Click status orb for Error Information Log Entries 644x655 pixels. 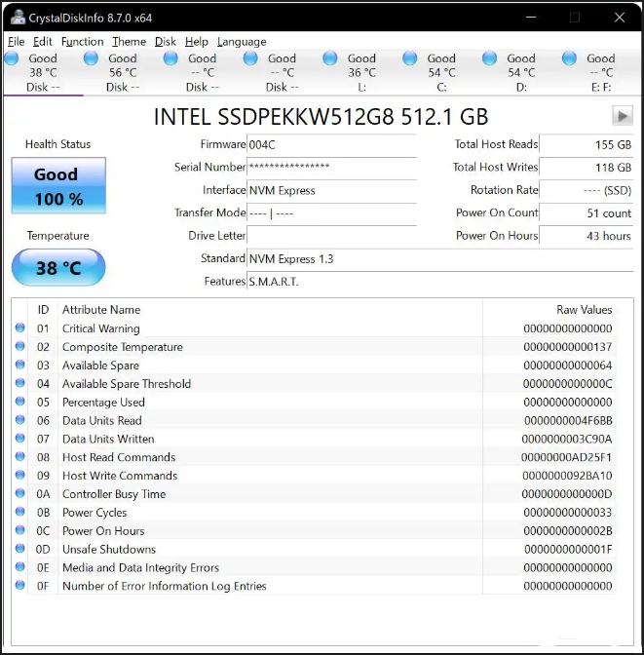20,585
